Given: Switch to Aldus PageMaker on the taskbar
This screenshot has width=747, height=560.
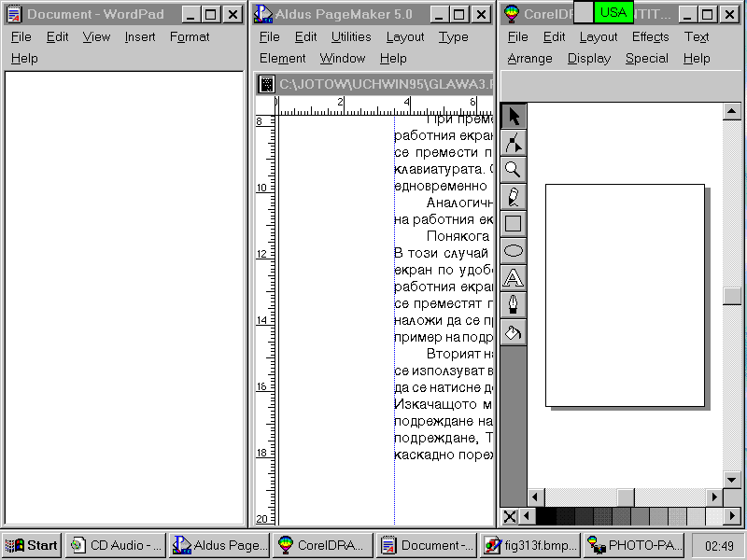Looking at the screenshot, I should [x=219, y=545].
